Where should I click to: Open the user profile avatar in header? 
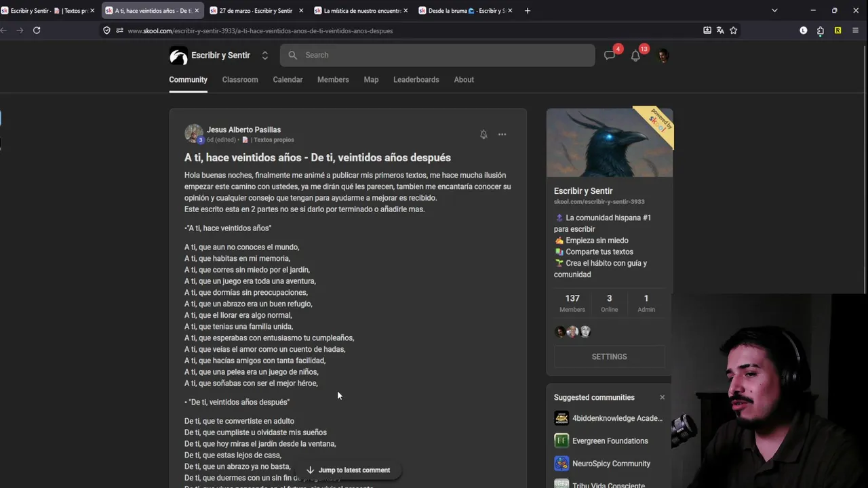(663, 56)
